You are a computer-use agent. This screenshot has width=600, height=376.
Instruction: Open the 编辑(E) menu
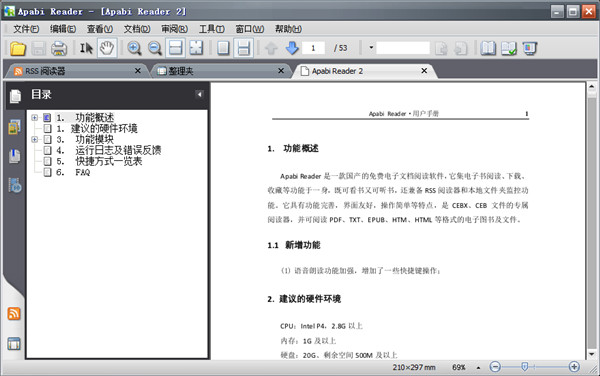tap(63, 29)
